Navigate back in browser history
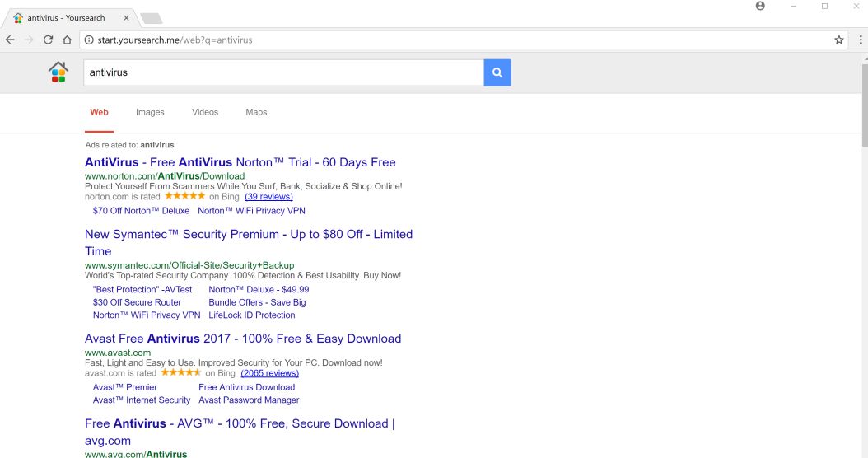Image resolution: width=868 pixels, height=458 pixels. click(x=10, y=40)
